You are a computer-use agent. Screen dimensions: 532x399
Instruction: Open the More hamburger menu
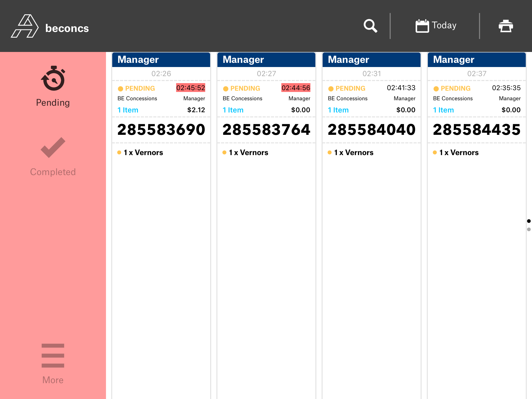53,355
